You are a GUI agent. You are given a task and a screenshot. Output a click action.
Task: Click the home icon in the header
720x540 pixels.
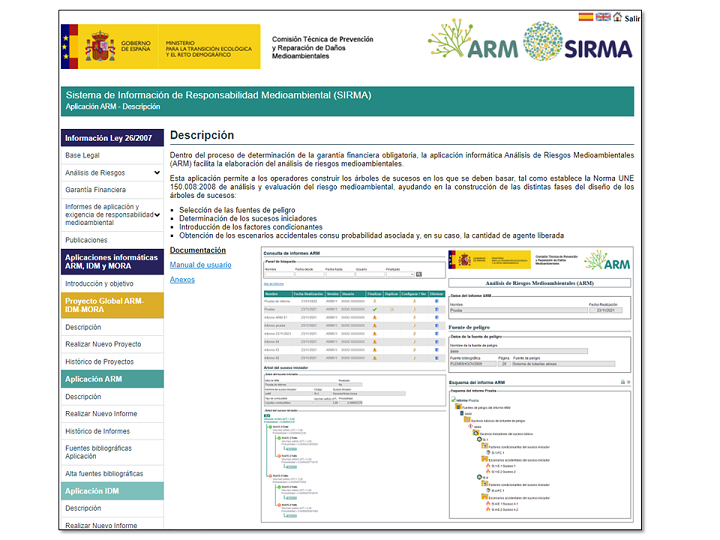coord(619,17)
